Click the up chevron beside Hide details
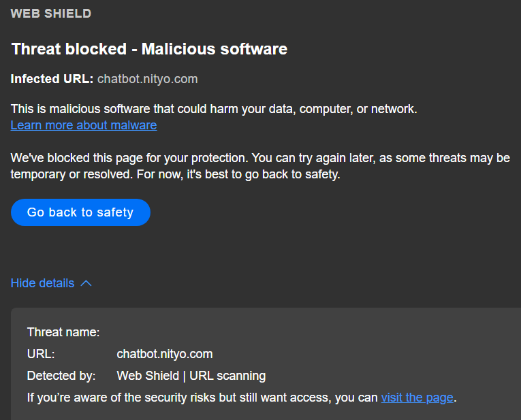The width and height of the screenshot is (521, 420). (86, 283)
